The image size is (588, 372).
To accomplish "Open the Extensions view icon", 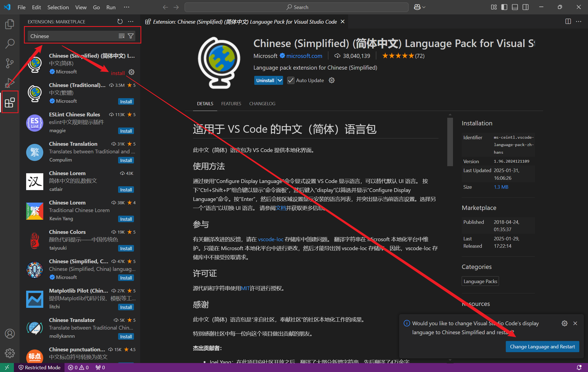I will pos(9,102).
